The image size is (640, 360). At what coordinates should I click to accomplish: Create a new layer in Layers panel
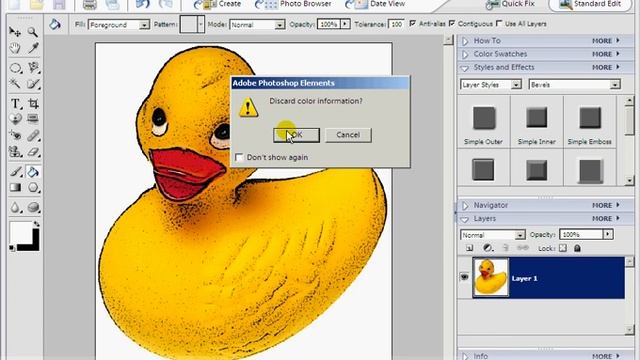(x=469, y=248)
